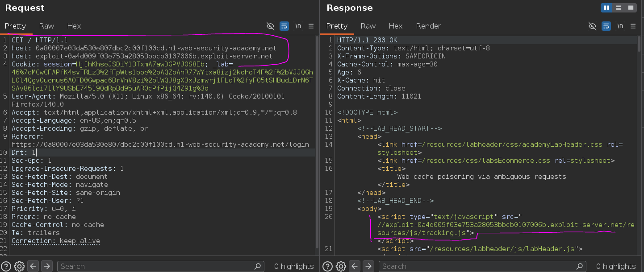
Task: Click the Accept-Language header line
Action: 74,120
